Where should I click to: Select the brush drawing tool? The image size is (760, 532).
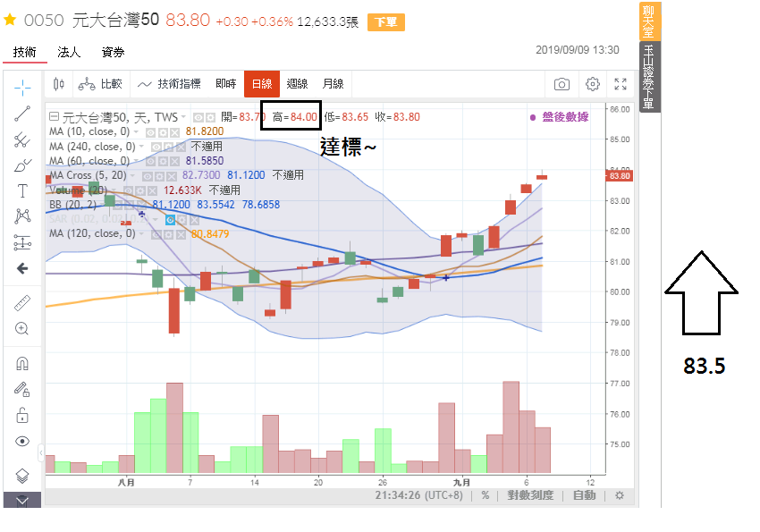[x=22, y=165]
